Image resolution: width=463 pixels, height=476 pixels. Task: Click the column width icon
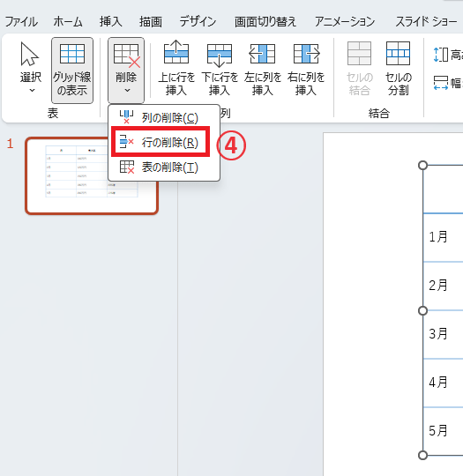[x=441, y=83]
